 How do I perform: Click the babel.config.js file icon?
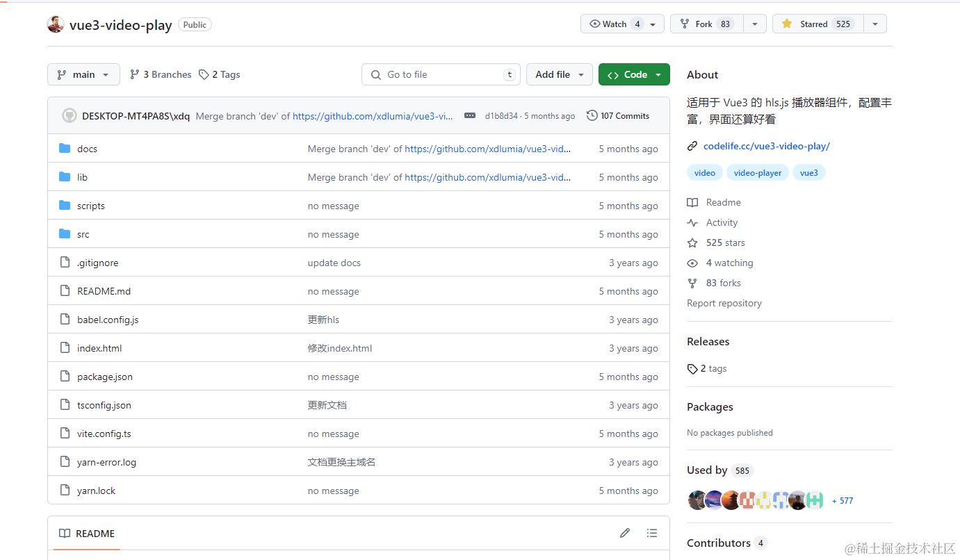[65, 320]
